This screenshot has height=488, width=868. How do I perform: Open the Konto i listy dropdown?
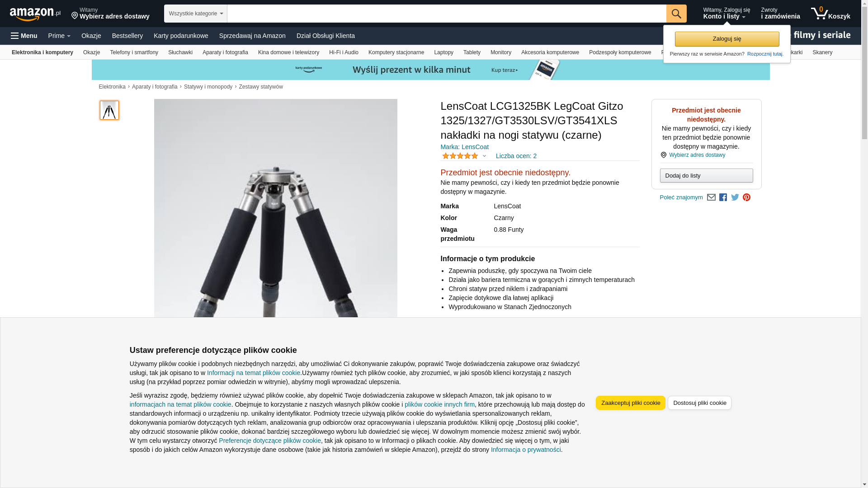[726, 14]
